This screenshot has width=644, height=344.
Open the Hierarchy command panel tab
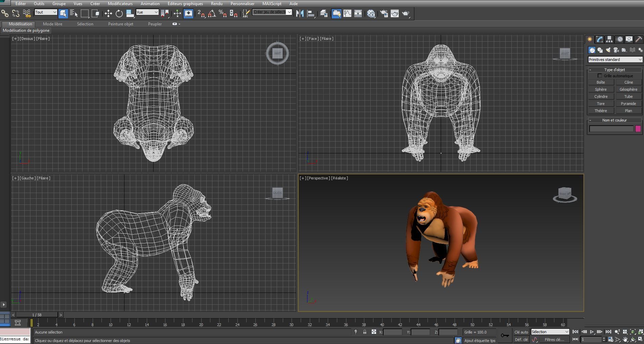click(x=609, y=39)
